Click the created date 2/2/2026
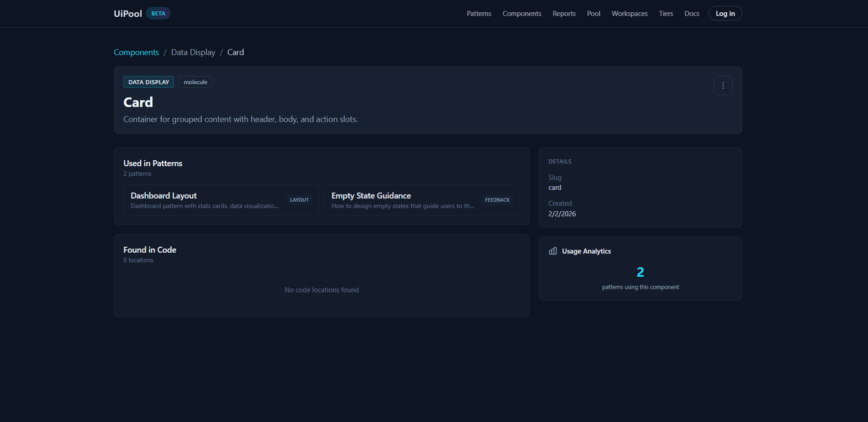The height and width of the screenshot is (422, 868). [x=562, y=214]
